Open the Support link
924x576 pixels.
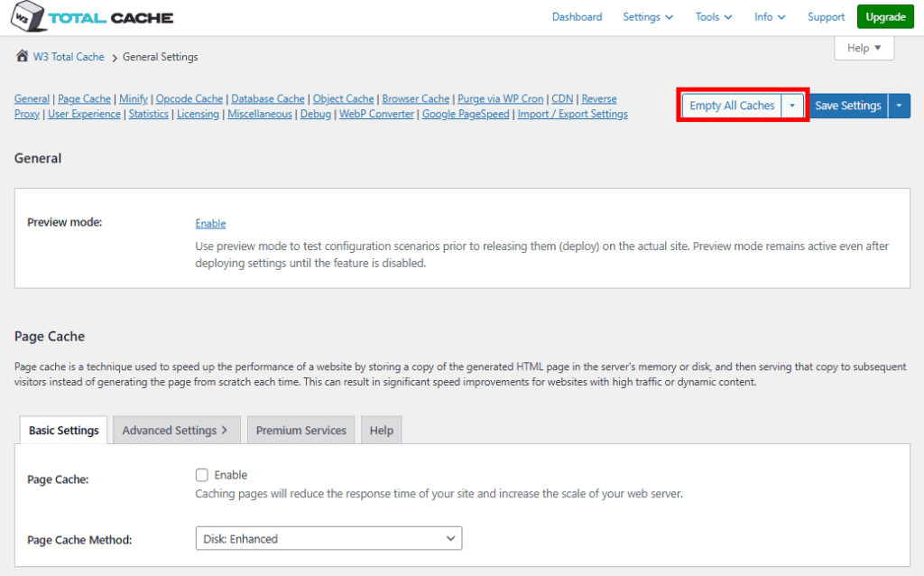pyautogui.click(x=826, y=17)
